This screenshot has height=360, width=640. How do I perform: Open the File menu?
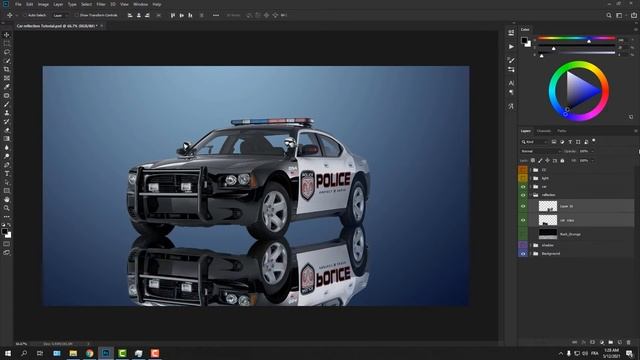point(18,4)
